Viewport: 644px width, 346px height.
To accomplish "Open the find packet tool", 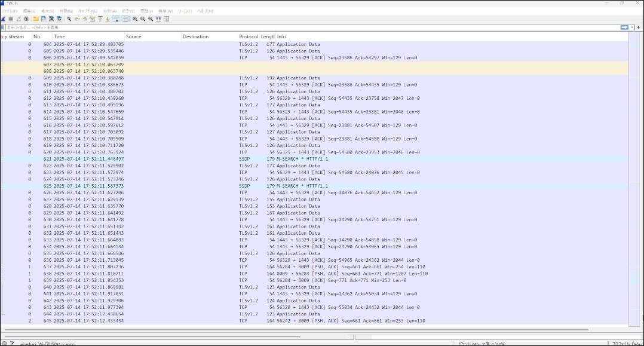I will (69, 19).
